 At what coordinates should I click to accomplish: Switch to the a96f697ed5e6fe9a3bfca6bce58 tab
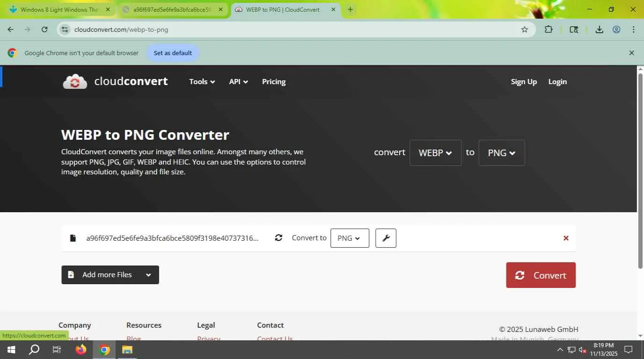pos(172,9)
